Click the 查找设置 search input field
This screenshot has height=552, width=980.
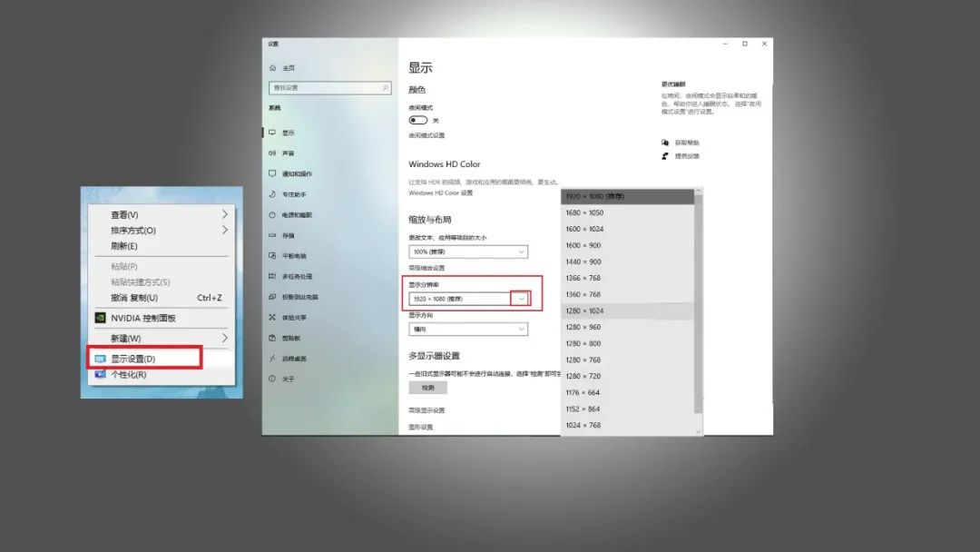tap(330, 88)
